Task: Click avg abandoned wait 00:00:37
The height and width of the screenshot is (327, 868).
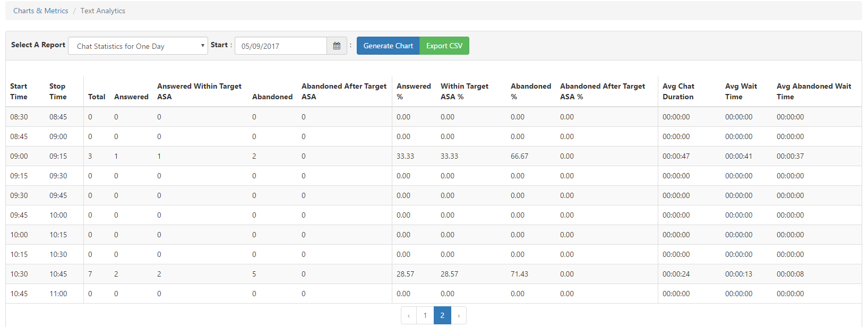Action: pos(790,156)
